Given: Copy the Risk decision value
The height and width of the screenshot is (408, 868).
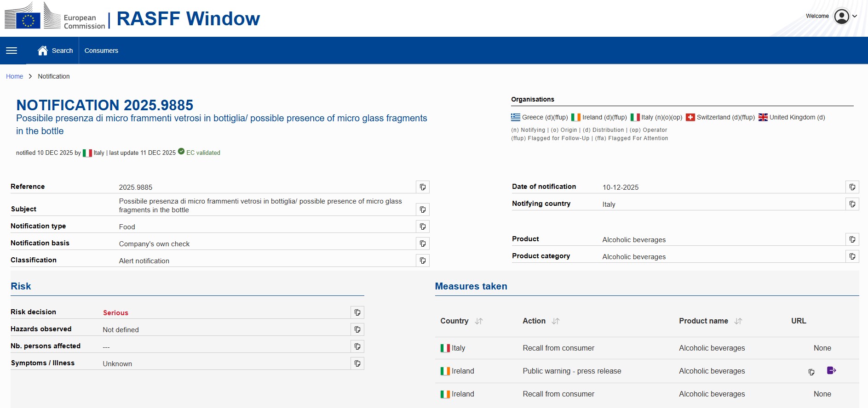Looking at the screenshot, I should (357, 312).
